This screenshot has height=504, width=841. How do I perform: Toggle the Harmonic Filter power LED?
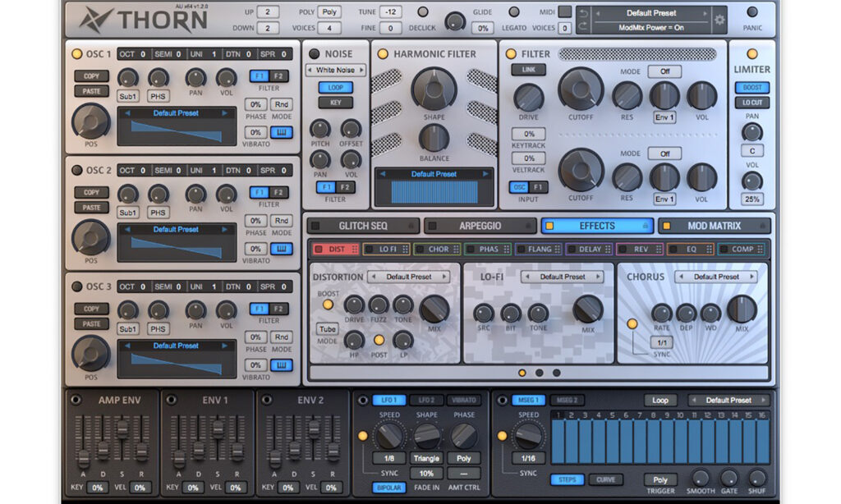click(383, 53)
